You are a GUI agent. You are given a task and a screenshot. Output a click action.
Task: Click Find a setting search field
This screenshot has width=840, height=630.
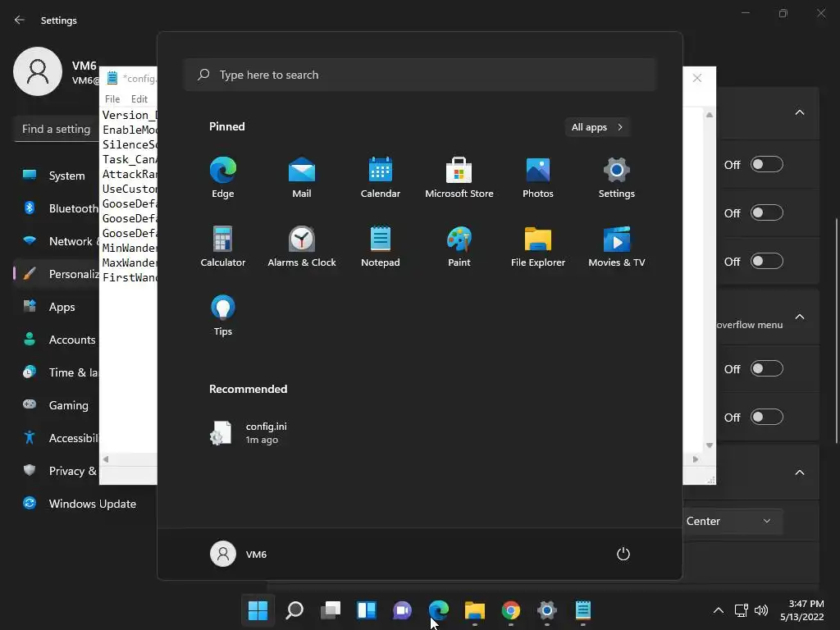[x=57, y=129]
